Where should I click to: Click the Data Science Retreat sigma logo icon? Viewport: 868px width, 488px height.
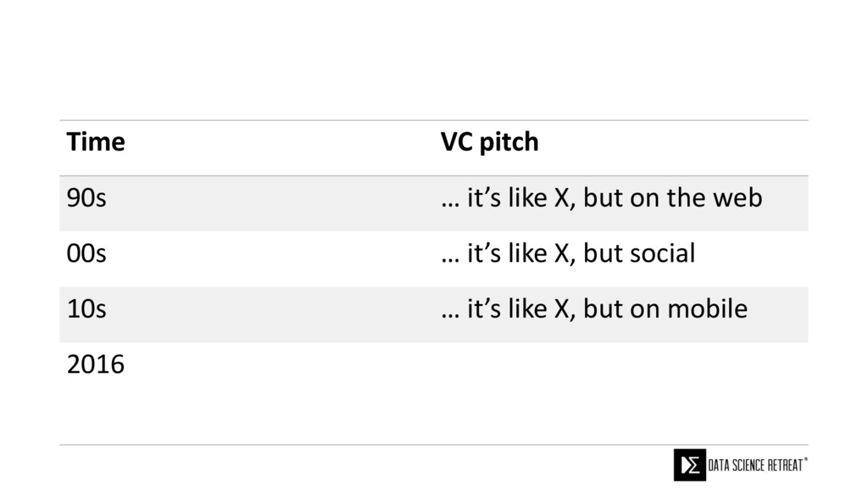click(x=688, y=464)
